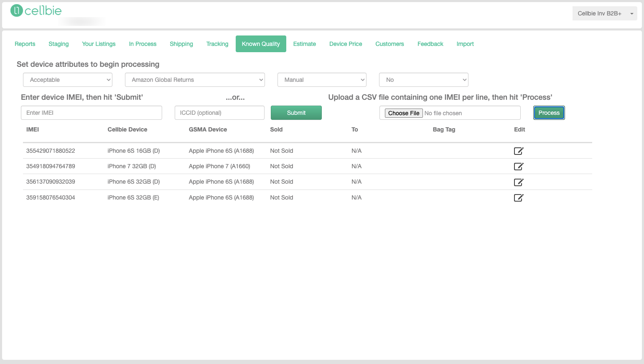The width and height of the screenshot is (644, 364).
Task: Edit the row for IMEI 354918094764789
Action: point(519,167)
